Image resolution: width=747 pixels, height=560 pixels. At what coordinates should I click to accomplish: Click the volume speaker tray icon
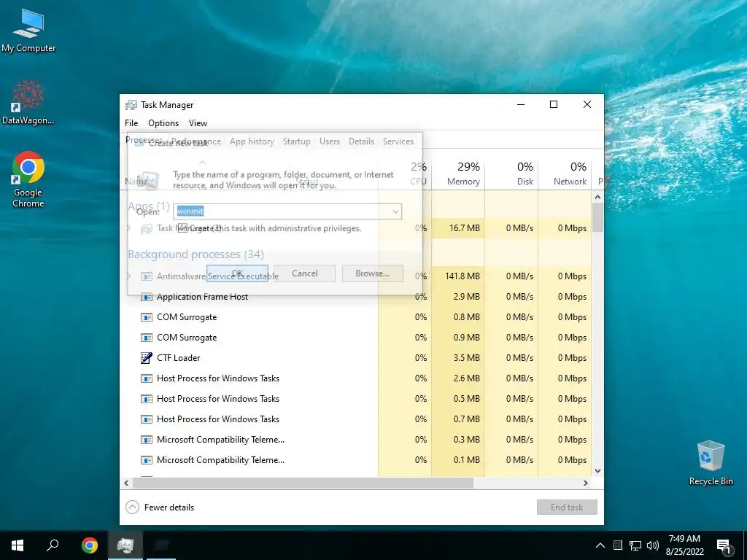[x=653, y=545]
